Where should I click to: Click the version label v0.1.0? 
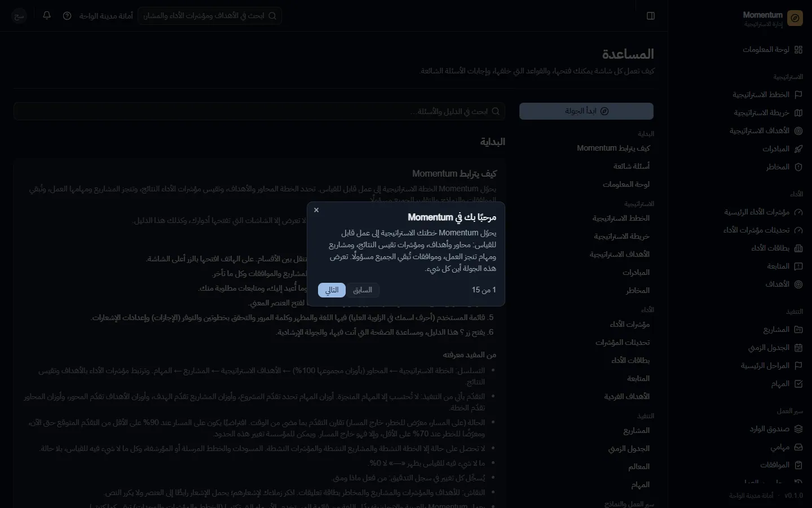pyautogui.click(x=793, y=496)
